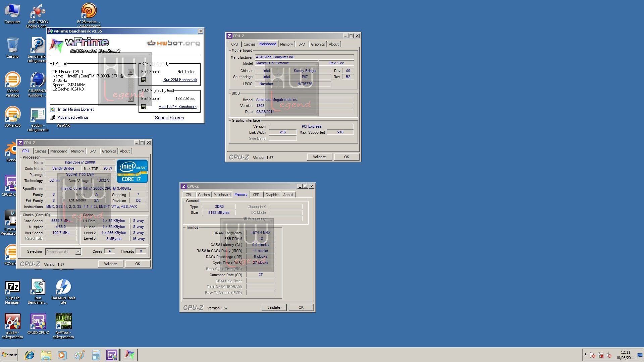Open CPUID CPU-Z desktop icon
The height and width of the screenshot is (362, 644).
coord(38,324)
